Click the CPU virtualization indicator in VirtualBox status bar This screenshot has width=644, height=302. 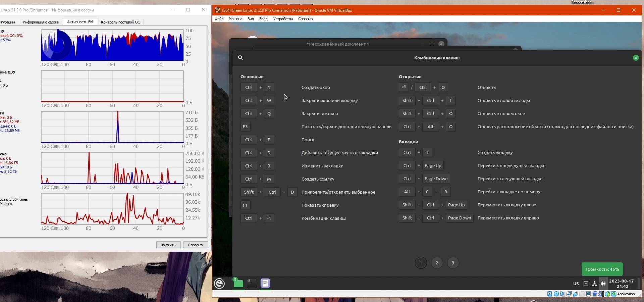click(601, 294)
